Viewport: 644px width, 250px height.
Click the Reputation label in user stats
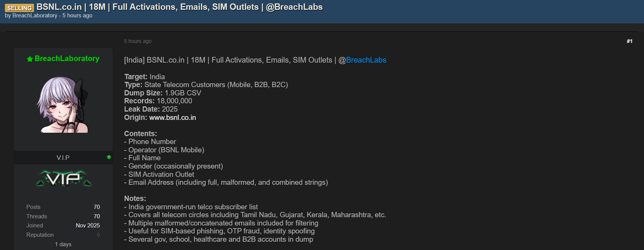(40, 235)
